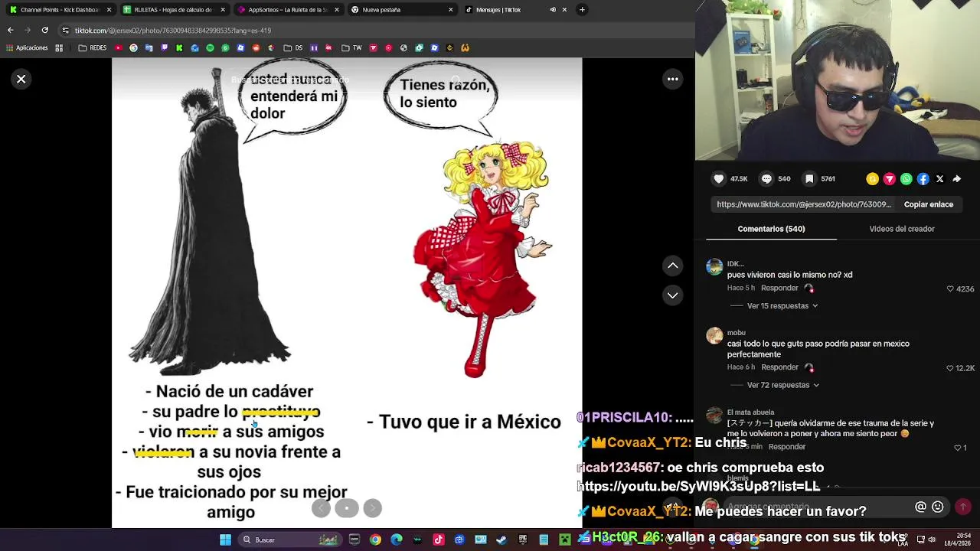Screen dimensions: 980x551
Task: Click 'Copiar enlace' button
Action: pos(929,204)
